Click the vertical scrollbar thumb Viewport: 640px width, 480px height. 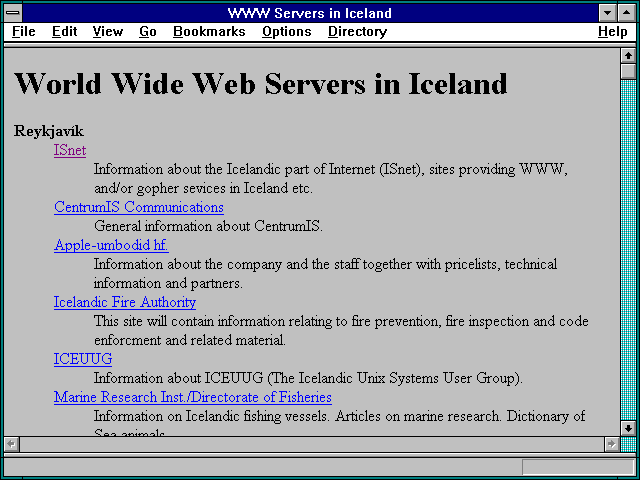[628, 71]
